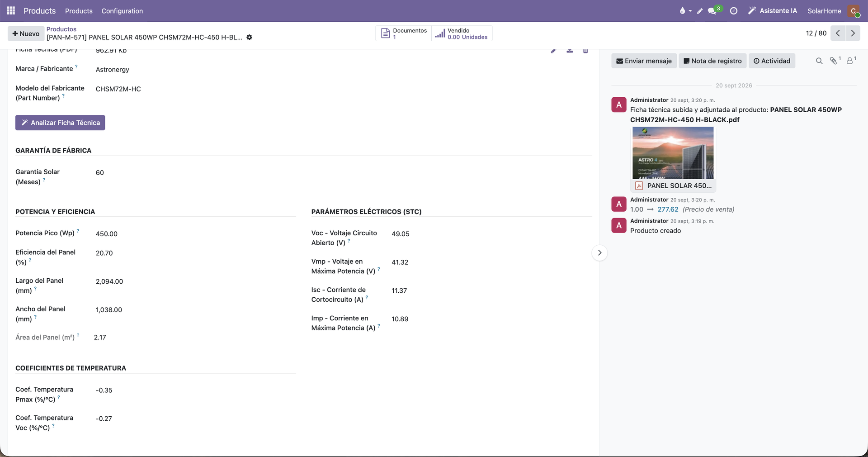This screenshot has height=457, width=868.
Task: Delete the PDF file with trash icon
Action: click(585, 51)
